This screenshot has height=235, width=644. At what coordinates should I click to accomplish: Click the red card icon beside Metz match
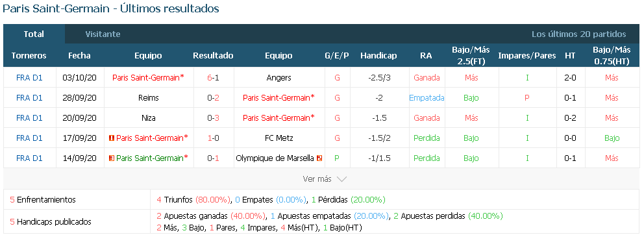coord(111,138)
